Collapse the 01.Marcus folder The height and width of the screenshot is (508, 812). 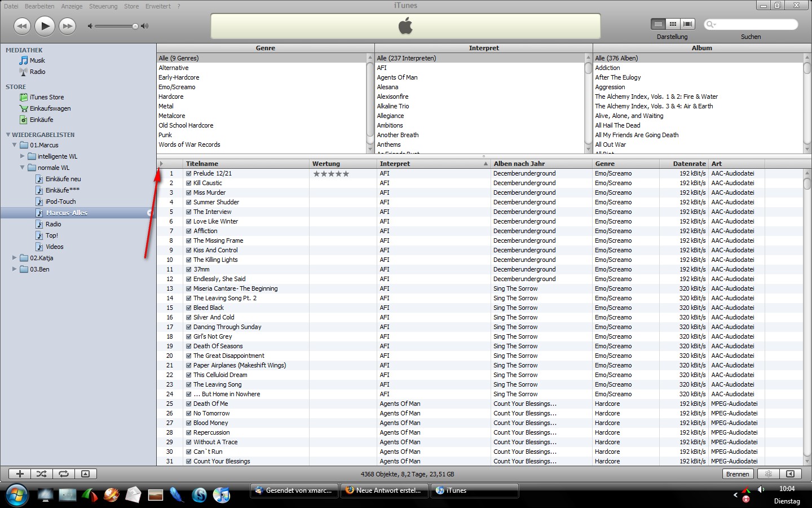pos(15,145)
